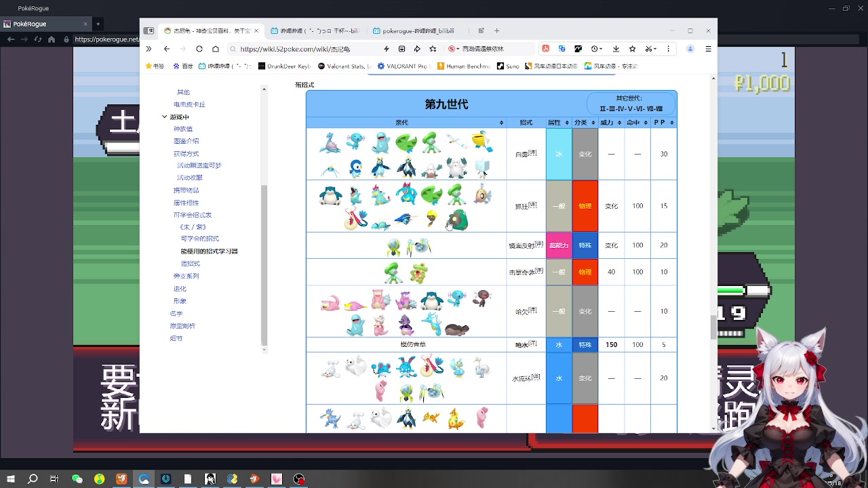Open the Valorant Stats bookmark

coord(344,66)
